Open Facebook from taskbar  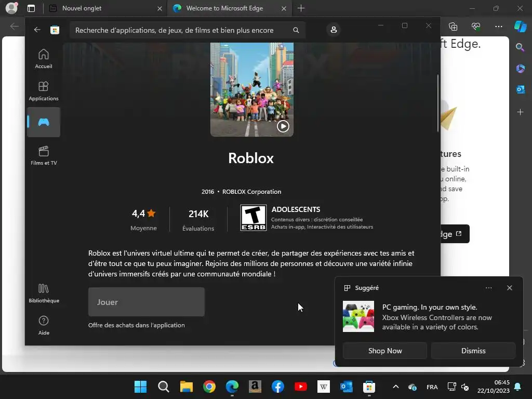pos(278,387)
